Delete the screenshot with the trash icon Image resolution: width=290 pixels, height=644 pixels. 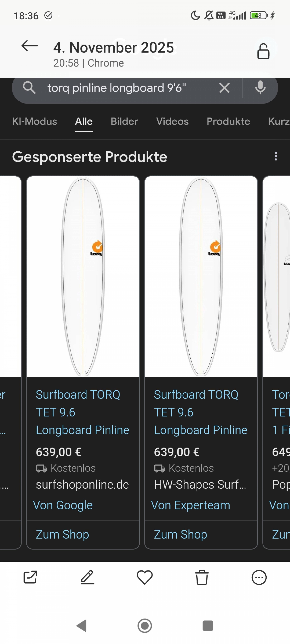coord(202,577)
